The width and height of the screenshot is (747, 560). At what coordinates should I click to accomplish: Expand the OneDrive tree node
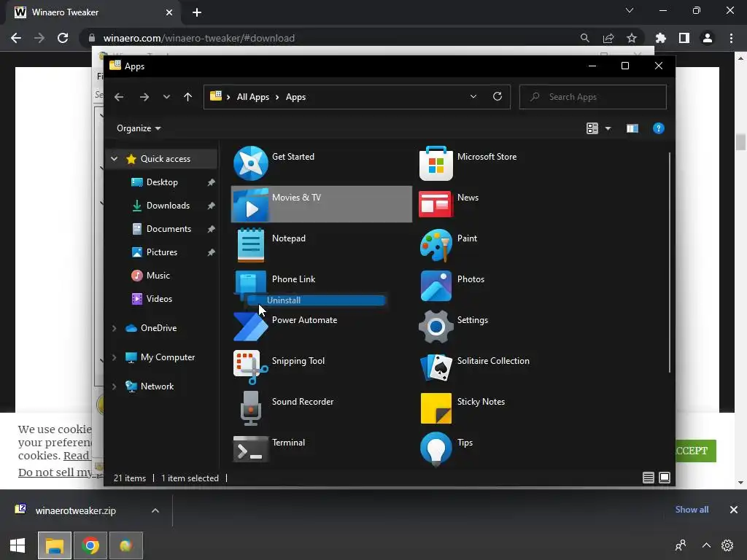115,328
